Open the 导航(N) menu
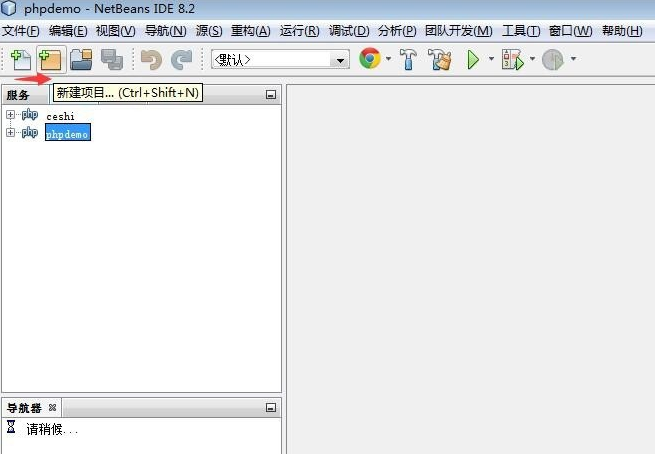 tap(166, 31)
